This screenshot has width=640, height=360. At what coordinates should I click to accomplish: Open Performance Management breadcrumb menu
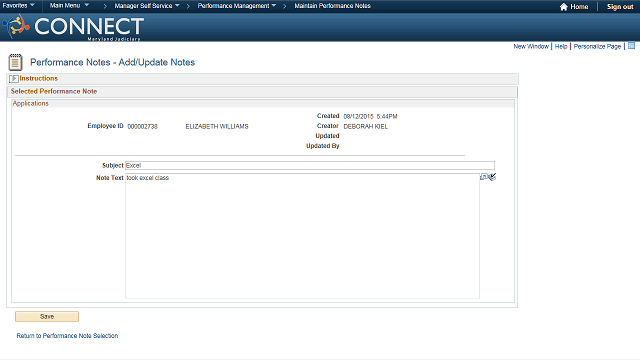pos(237,6)
